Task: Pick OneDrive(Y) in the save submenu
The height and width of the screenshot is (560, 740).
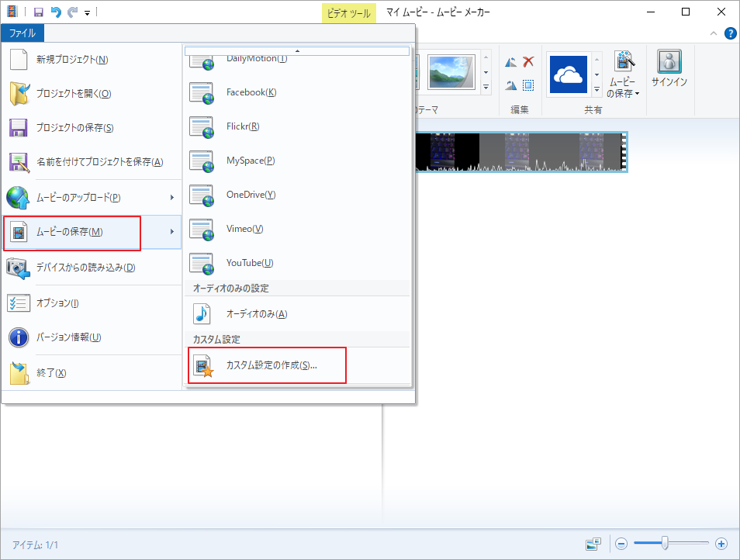Action: [297, 195]
